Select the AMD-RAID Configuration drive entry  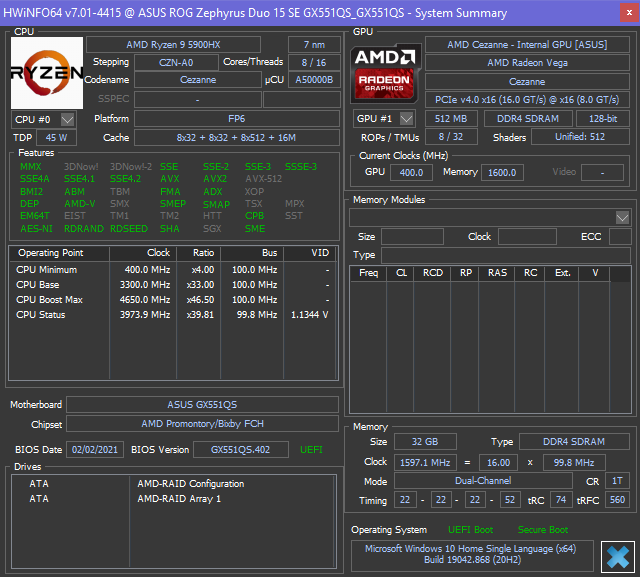(x=173, y=484)
